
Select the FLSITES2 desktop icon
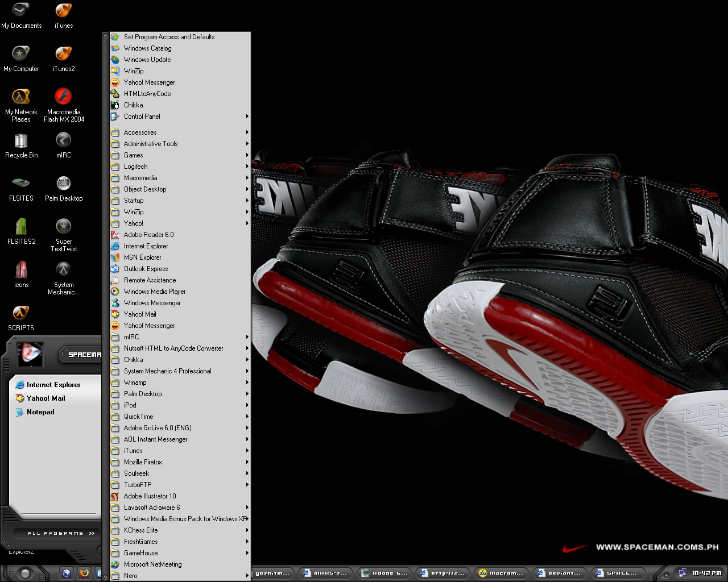21,231
